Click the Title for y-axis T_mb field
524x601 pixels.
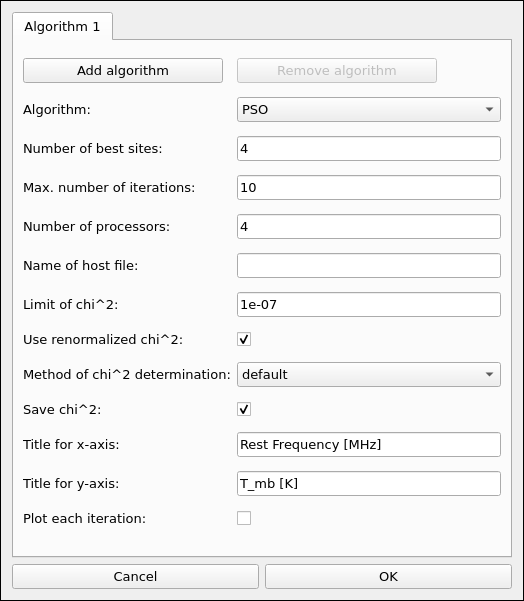pyautogui.click(x=369, y=484)
